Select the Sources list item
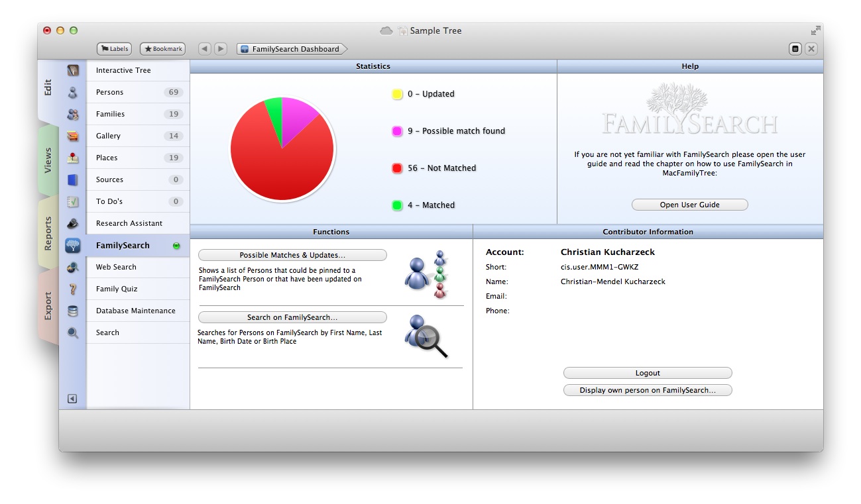Image resolution: width=861 pixels, height=504 pixels. pyautogui.click(x=138, y=179)
